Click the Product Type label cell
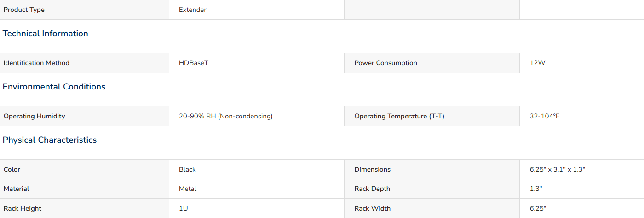 (84, 10)
